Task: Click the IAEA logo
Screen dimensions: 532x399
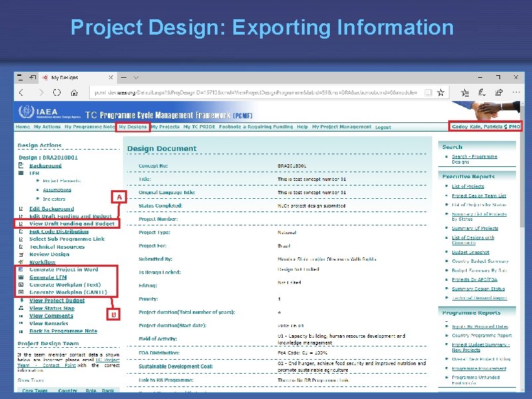Action: tap(28, 113)
